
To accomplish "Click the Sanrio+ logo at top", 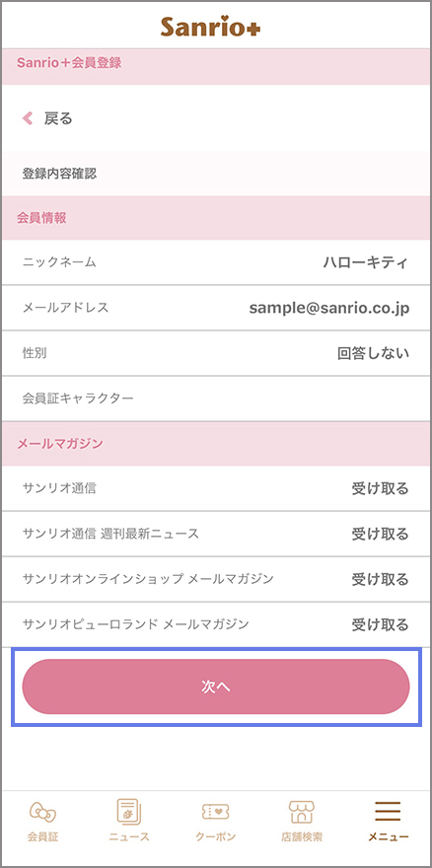I will coord(210,27).
